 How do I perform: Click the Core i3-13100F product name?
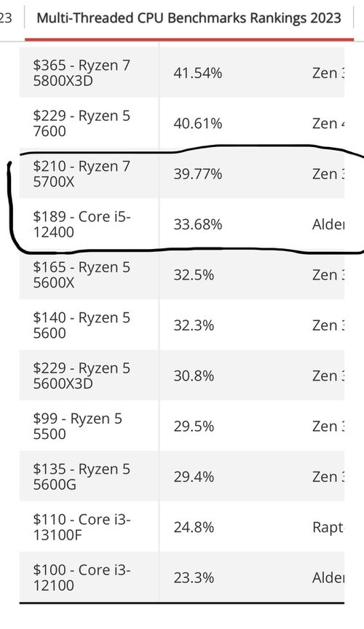[x=82, y=527]
